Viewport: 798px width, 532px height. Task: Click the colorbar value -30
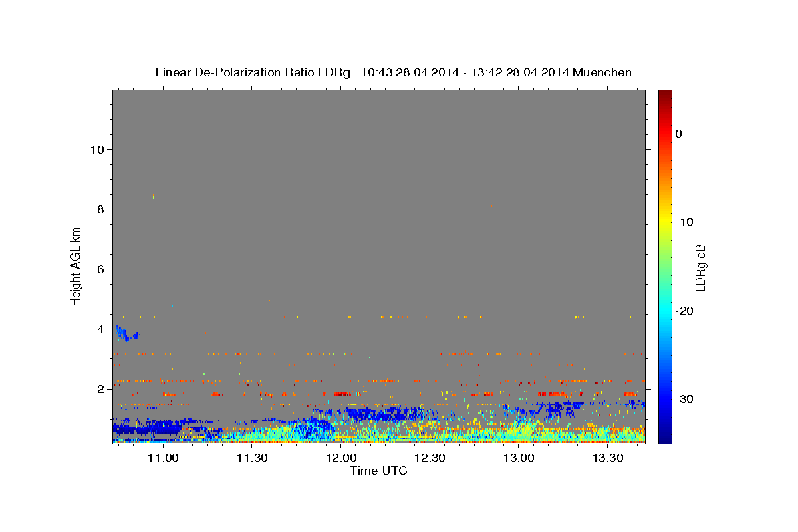[684, 399]
